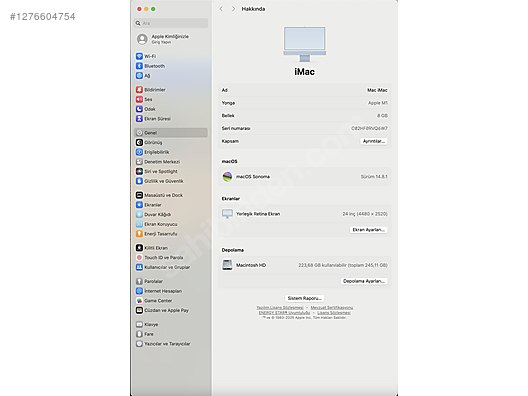Open Bluetooth settings icon
Screen dimensions: 528x396
[x=139, y=66]
